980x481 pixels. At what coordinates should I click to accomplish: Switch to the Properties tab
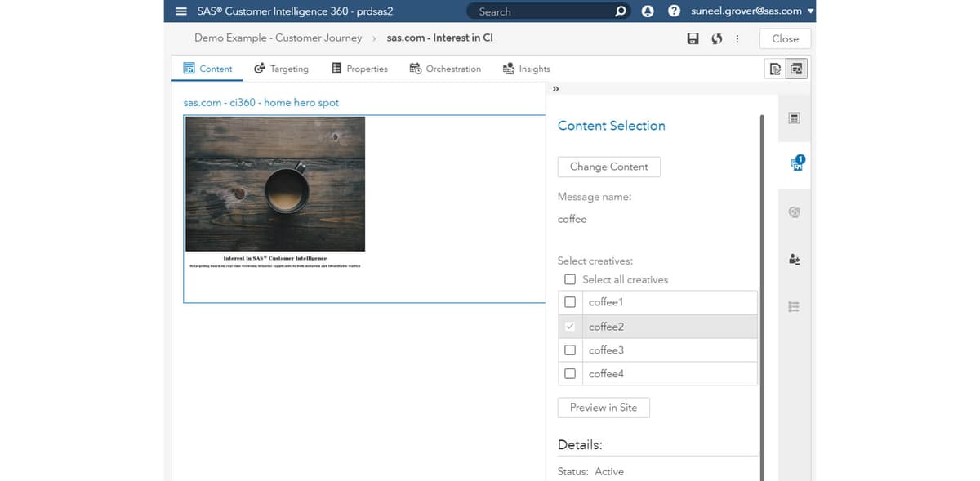tap(359, 69)
